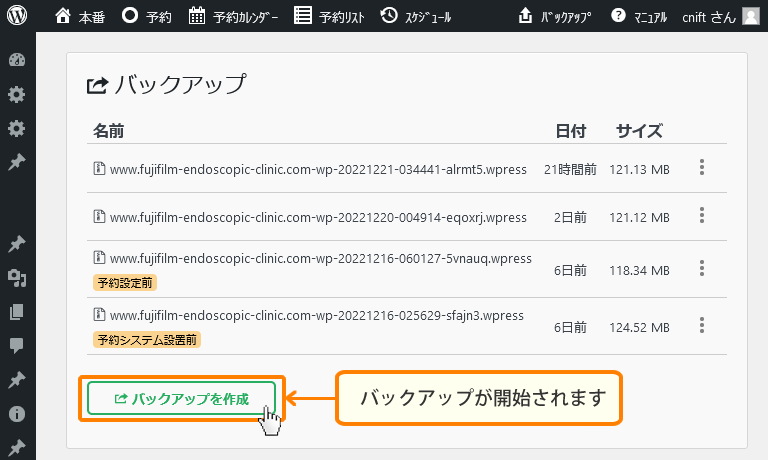Click the pin icon below the info icon
Image resolution: width=768 pixels, height=460 pixels.
pos(17,447)
